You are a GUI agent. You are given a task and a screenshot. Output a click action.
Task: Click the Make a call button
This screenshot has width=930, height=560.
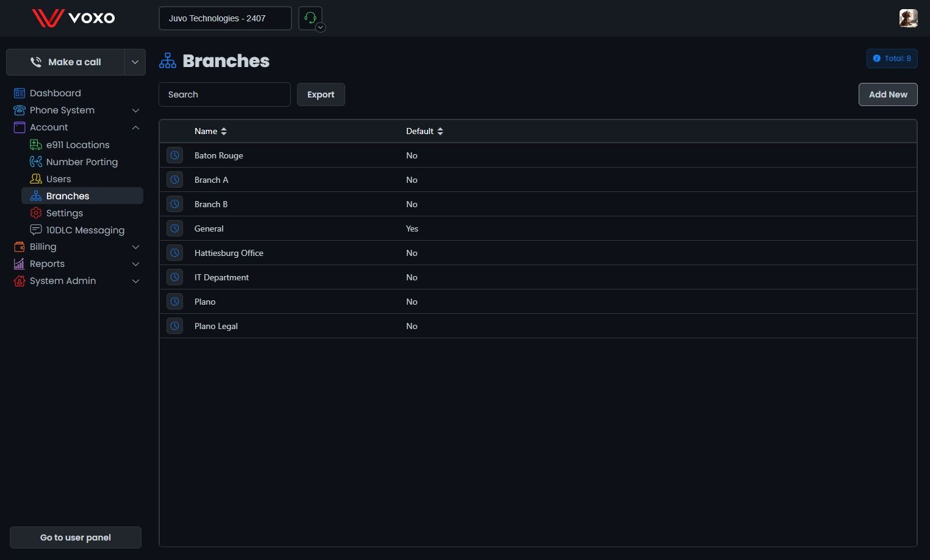coord(66,62)
